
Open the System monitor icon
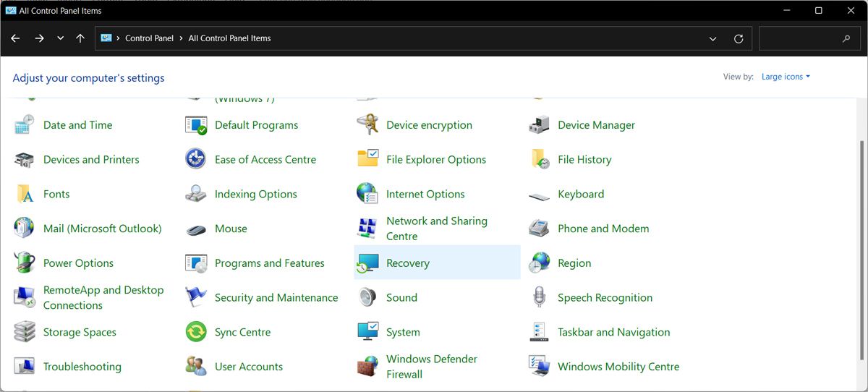click(x=367, y=333)
